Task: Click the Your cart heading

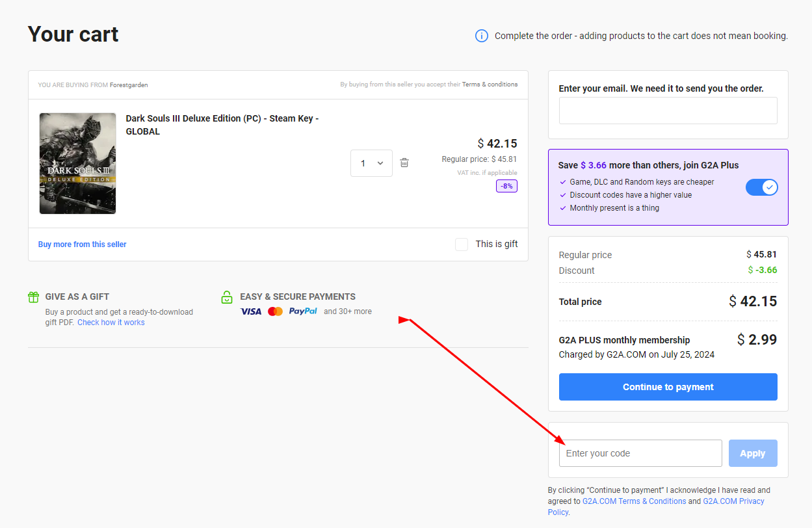Action: [73, 34]
